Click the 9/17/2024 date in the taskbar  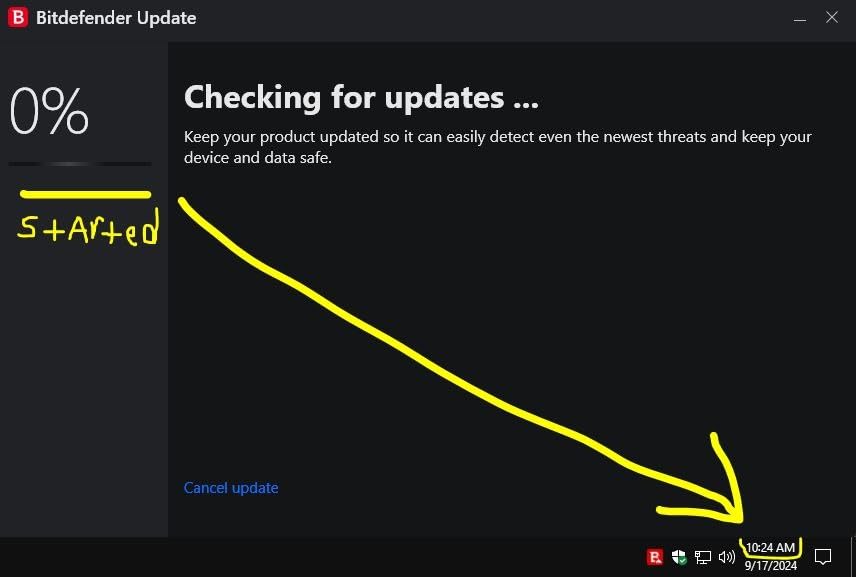pyautogui.click(x=770, y=566)
